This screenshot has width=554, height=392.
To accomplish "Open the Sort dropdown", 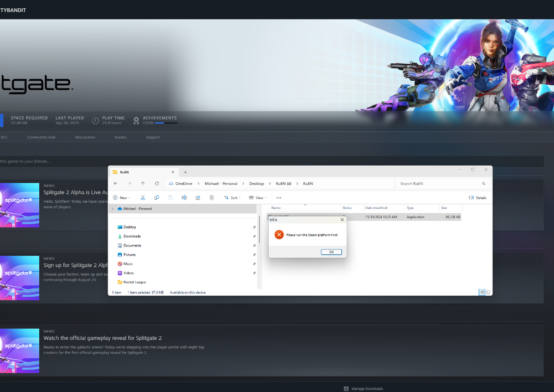I will [233, 198].
